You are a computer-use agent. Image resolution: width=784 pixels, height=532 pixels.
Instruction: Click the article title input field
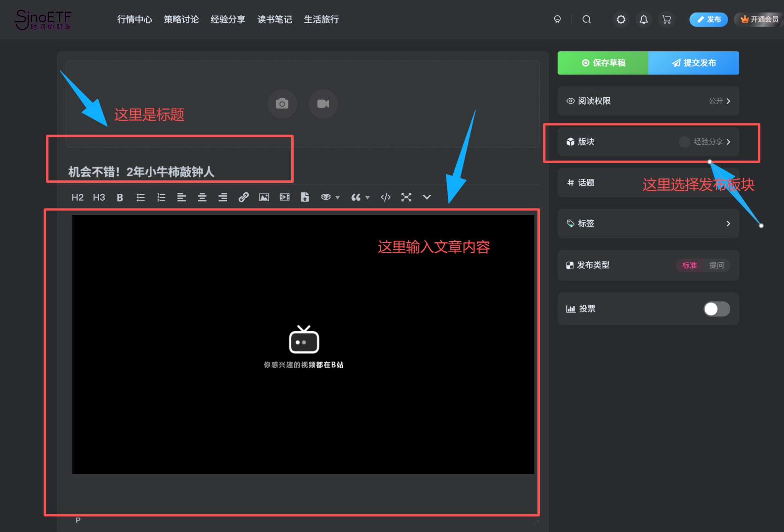tap(170, 172)
